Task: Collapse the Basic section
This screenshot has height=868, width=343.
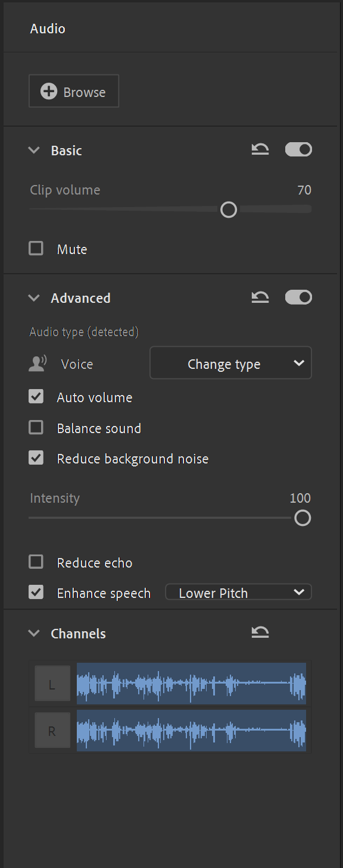Action: 34,151
